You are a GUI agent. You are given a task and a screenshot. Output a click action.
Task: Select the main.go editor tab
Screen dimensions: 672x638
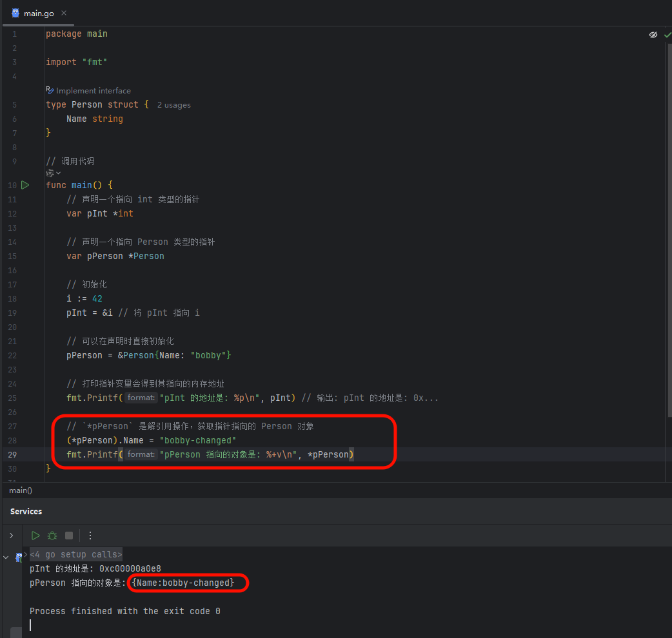coord(39,14)
